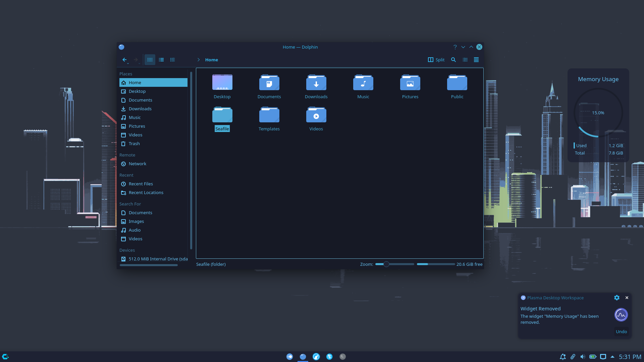
Task: Expand the back button history chevron
Action: point(128,63)
